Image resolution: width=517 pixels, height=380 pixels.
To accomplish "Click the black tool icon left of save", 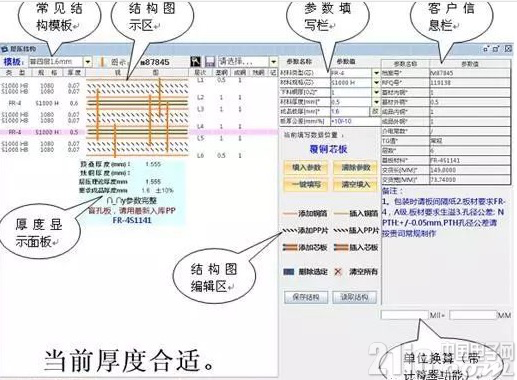I will tap(196, 61).
